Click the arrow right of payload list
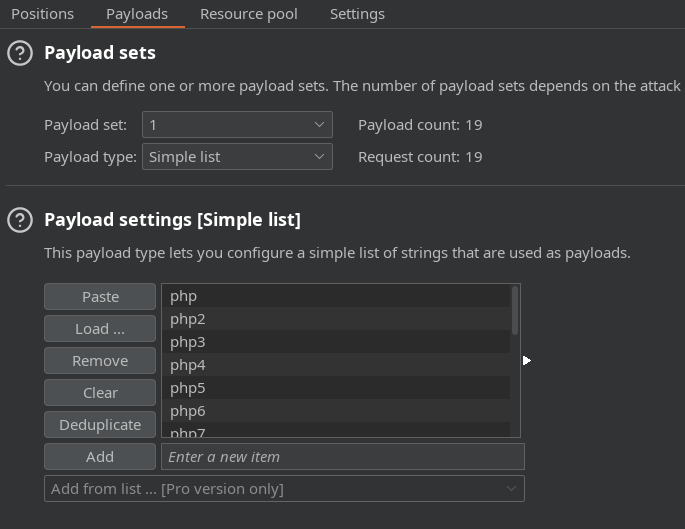 [526, 360]
